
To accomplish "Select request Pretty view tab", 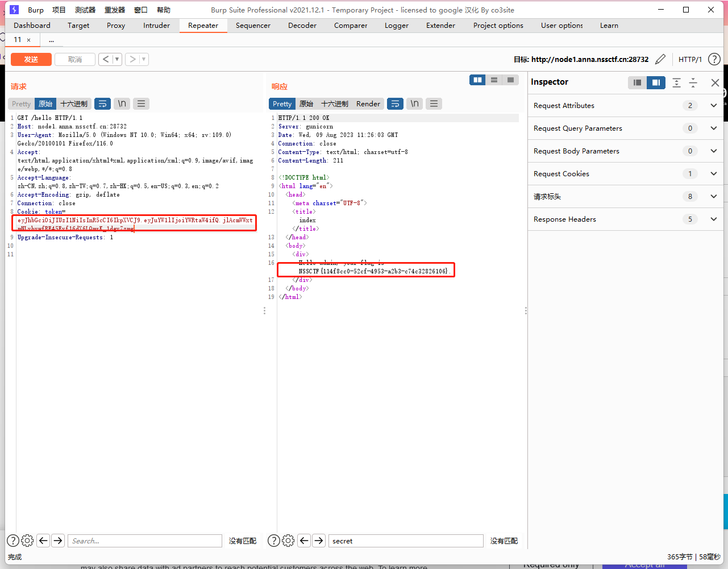I will tap(21, 104).
